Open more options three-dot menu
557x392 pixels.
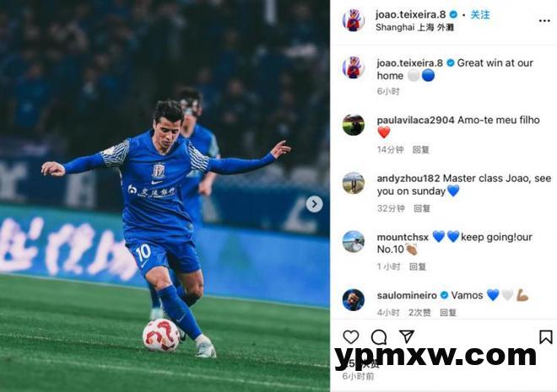544,21
